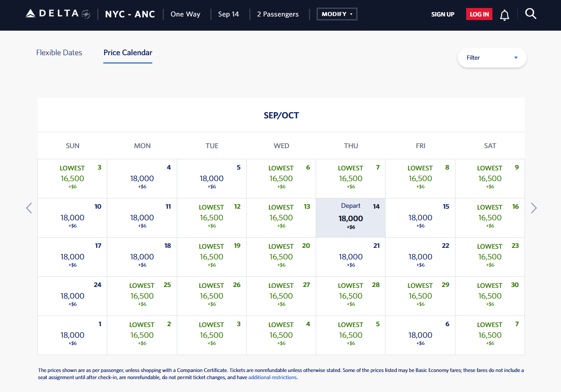
Task: Click the Sep 14 date in header
Action: [228, 14]
